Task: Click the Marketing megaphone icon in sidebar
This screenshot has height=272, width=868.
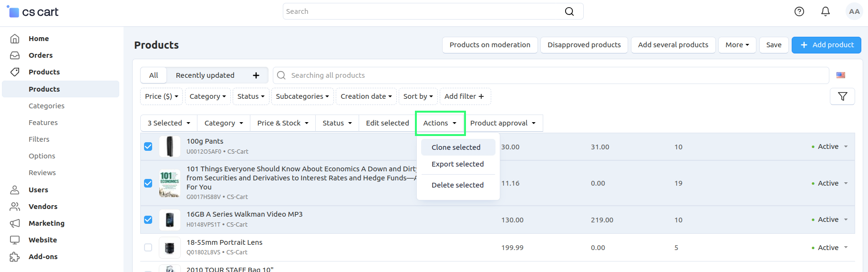Action: tap(15, 223)
